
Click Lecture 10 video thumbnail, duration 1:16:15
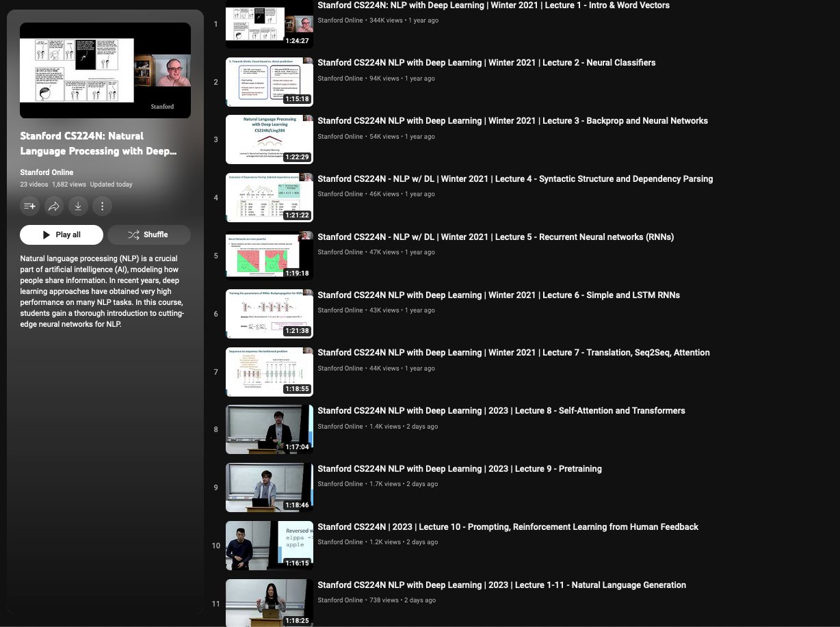point(270,546)
